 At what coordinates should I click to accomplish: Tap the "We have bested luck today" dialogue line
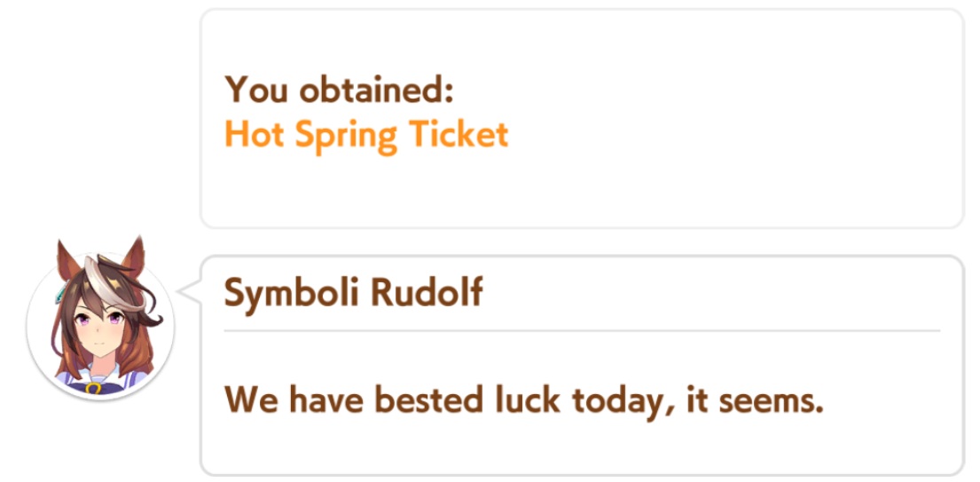point(524,400)
